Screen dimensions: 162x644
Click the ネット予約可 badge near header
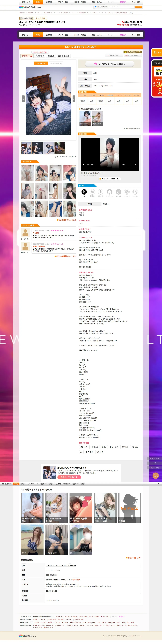coord(40,18)
